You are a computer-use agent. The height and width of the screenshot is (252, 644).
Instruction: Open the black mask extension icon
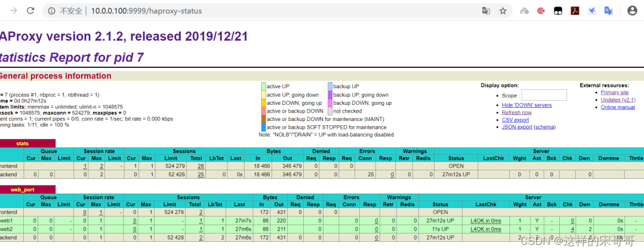click(x=557, y=11)
